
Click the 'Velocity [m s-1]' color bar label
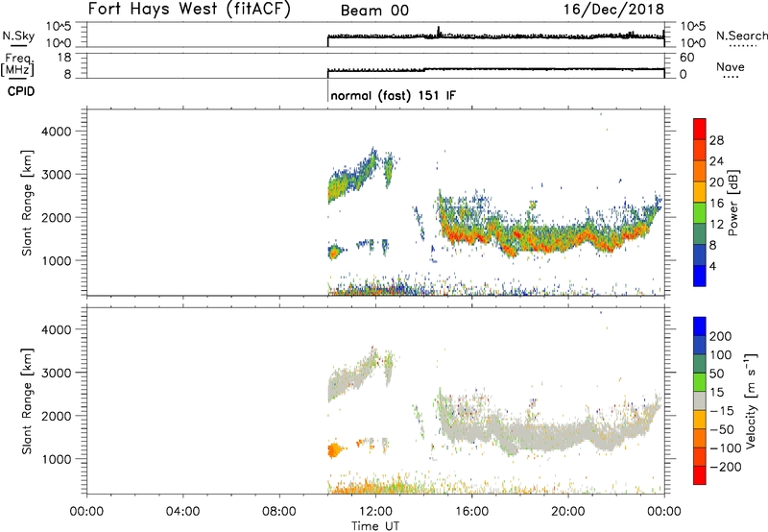[751, 400]
